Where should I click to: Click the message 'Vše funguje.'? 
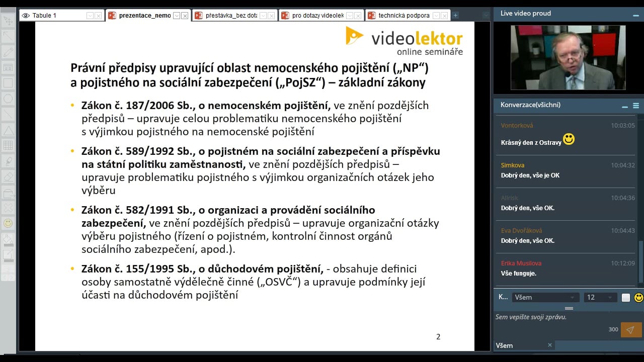[519, 274]
